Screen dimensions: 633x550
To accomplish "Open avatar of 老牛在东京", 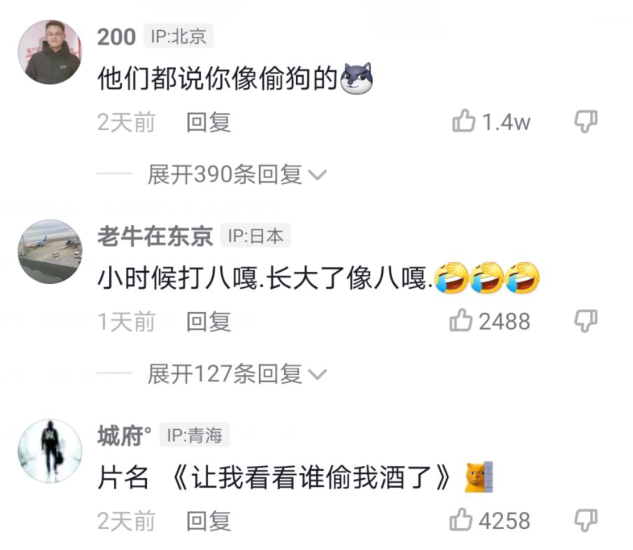I will point(50,251).
